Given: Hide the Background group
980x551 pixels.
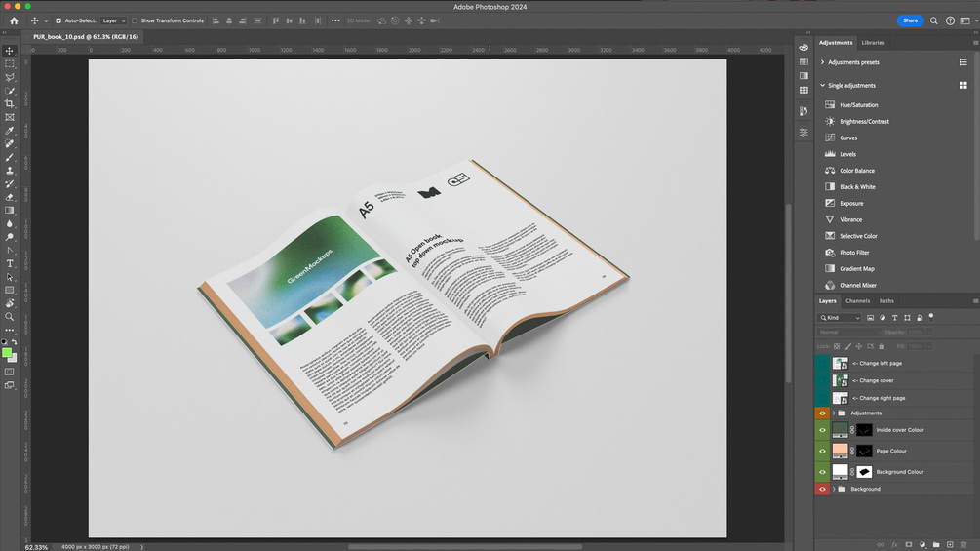Looking at the screenshot, I should tap(822, 489).
